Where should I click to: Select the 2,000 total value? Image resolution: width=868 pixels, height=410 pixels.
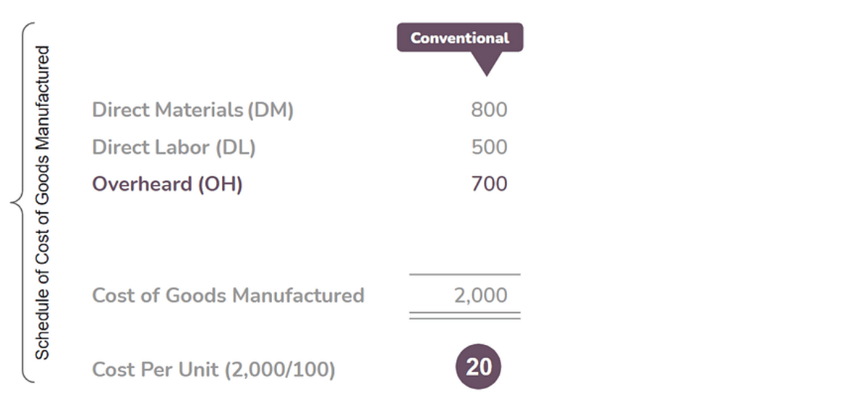(480, 295)
